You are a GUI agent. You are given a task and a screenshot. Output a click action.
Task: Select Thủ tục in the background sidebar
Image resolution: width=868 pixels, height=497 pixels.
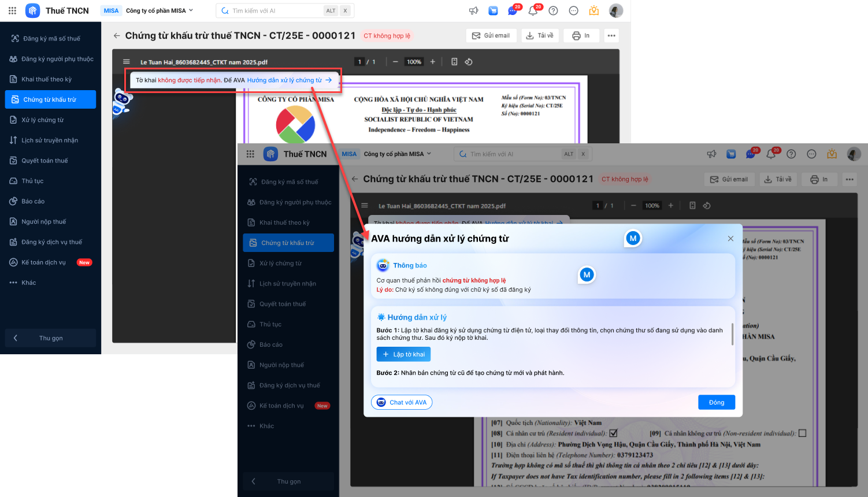click(50, 181)
